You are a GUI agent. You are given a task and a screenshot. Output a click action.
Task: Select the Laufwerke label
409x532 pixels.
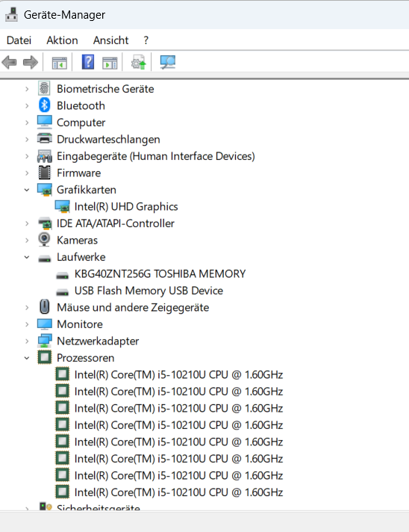pos(81,257)
